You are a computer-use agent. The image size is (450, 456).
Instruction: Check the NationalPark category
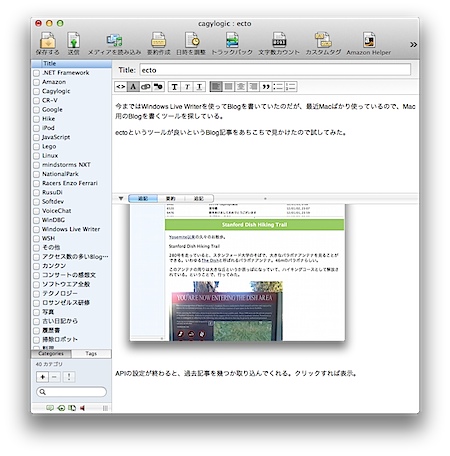pyautogui.click(x=37, y=174)
